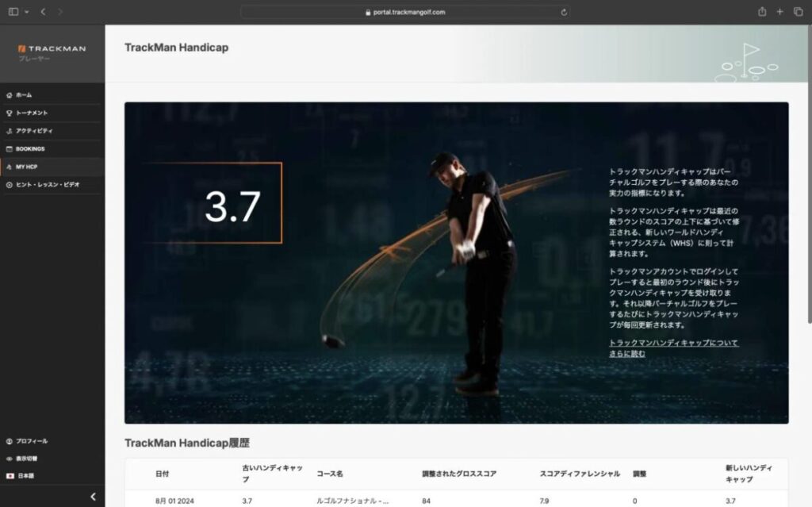Open ヒント・レッスン・ビデオ section
The image size is (812, 507).
click(48, 184)
